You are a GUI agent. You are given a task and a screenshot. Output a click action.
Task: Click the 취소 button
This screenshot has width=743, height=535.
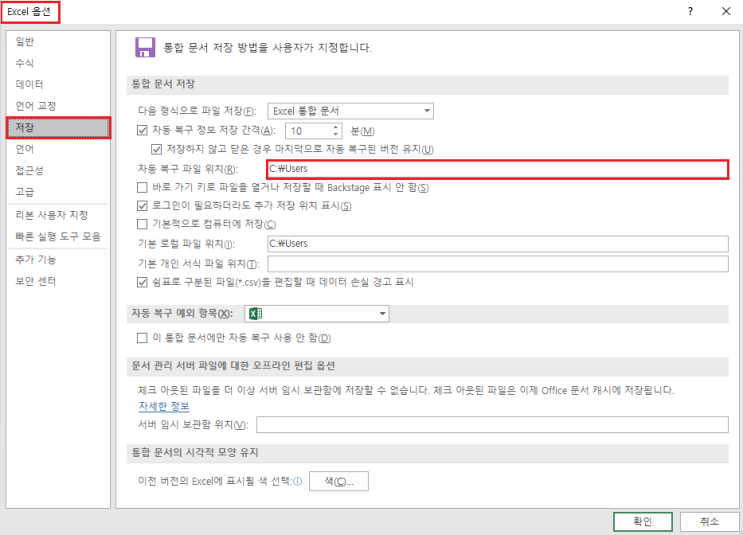click(709, 521)
